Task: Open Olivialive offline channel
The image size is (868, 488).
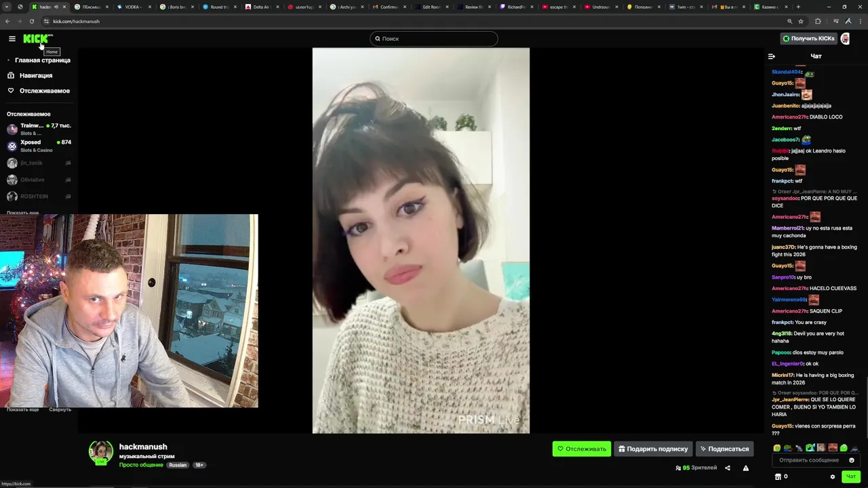Action: tap(39, 180)
